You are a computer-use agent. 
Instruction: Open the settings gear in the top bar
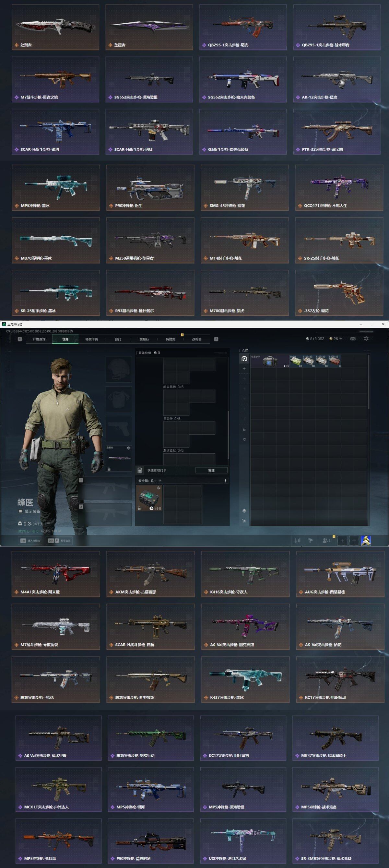pos(366,339)
